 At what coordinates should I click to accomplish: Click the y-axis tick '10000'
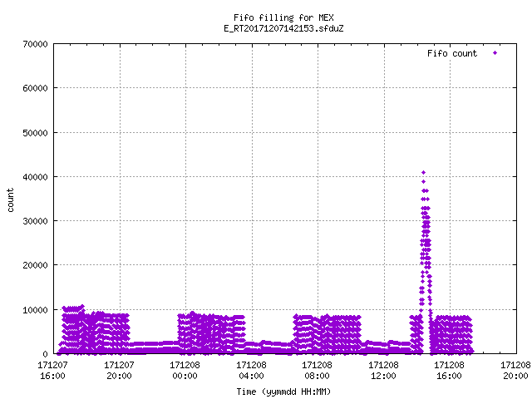[35, 310]
